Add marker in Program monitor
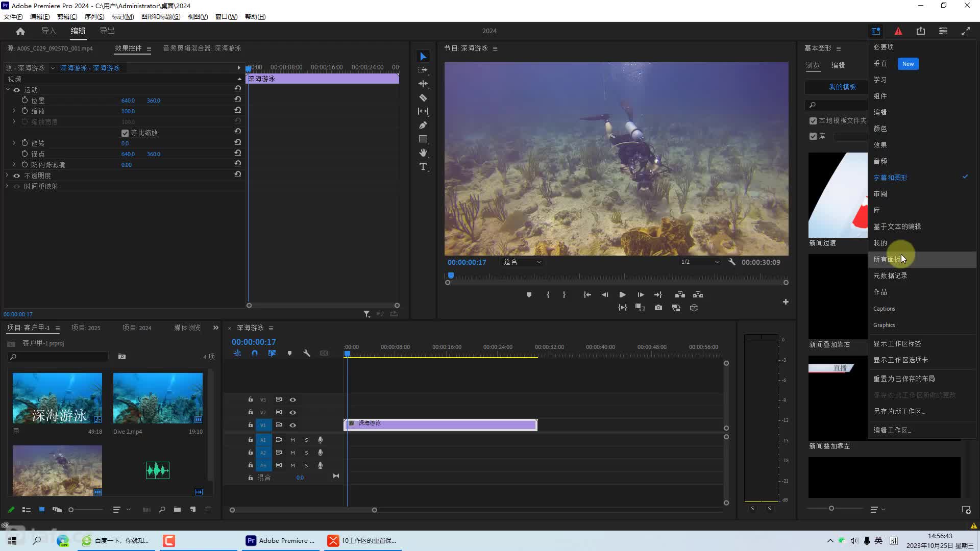 [529, 295]
